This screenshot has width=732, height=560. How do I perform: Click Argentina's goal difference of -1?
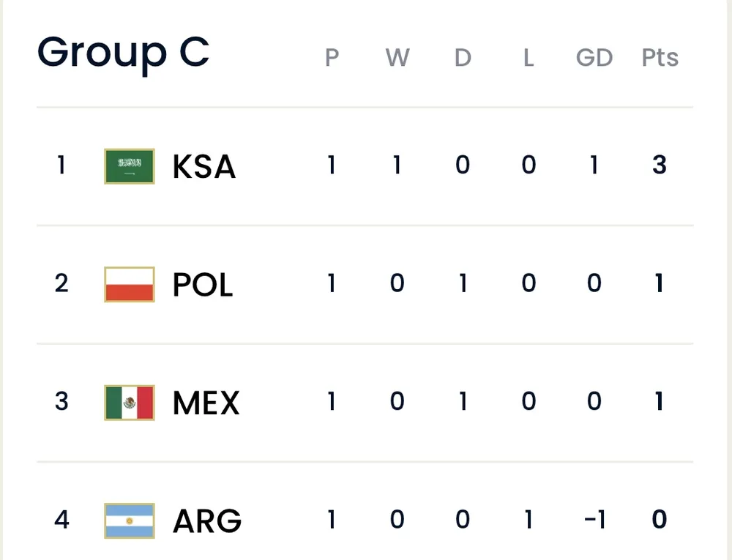click(x=593, y=520)
